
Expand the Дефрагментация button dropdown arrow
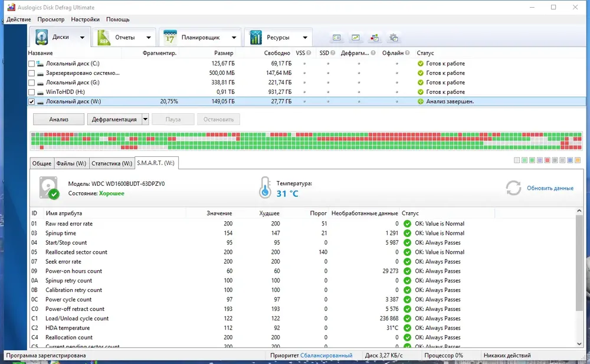click(x=145, y=119)
